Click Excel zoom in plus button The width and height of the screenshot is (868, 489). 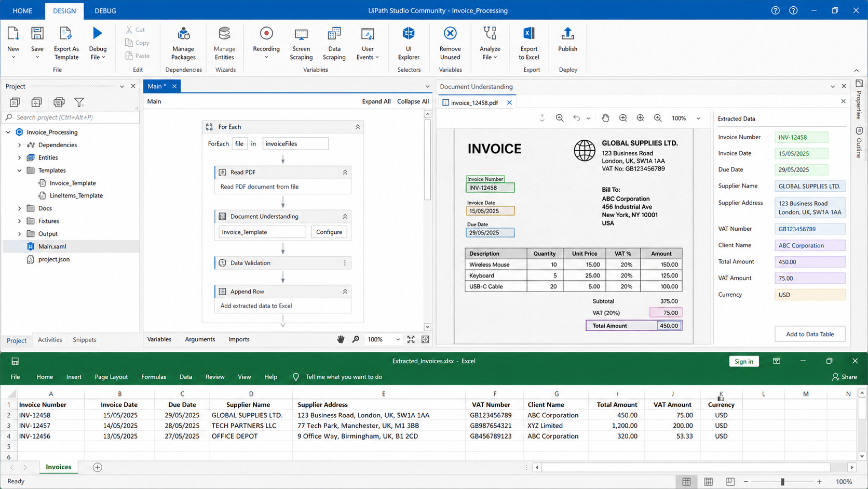coord(819,482)
